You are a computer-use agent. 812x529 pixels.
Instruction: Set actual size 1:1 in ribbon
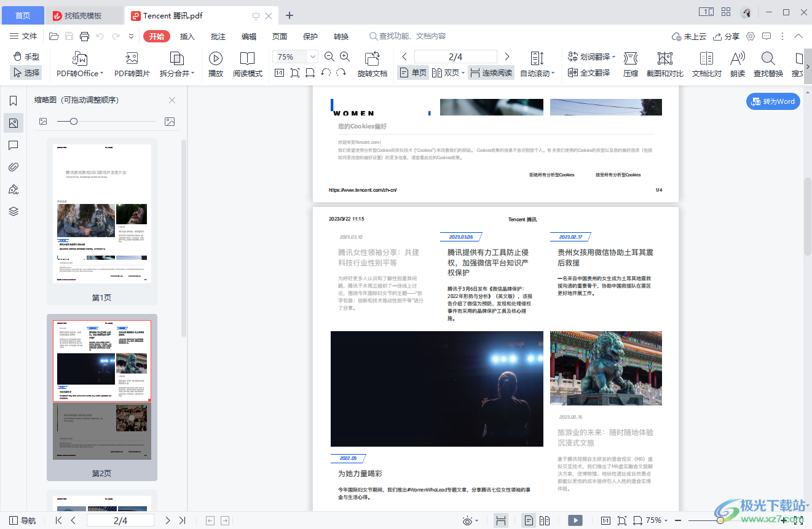(279, 73)
